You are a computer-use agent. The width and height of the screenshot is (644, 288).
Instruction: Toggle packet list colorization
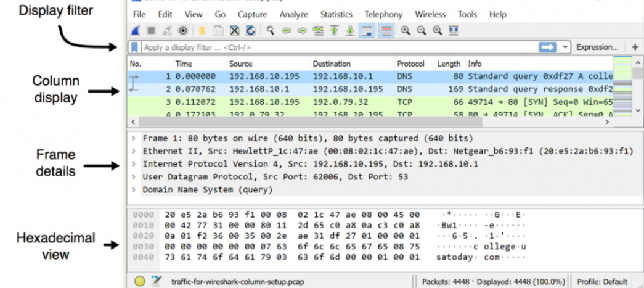[386, 31]
